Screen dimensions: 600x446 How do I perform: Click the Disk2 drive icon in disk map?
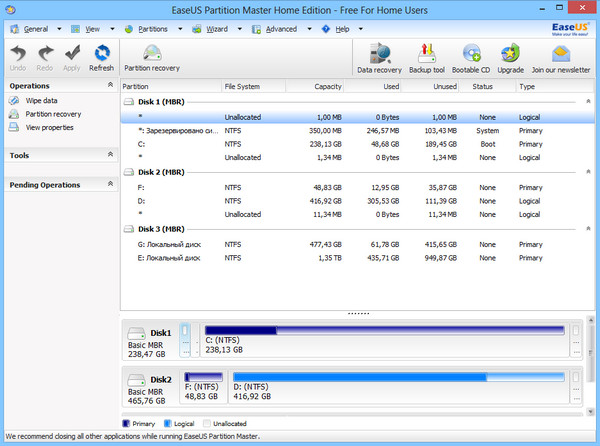point(136,380)
